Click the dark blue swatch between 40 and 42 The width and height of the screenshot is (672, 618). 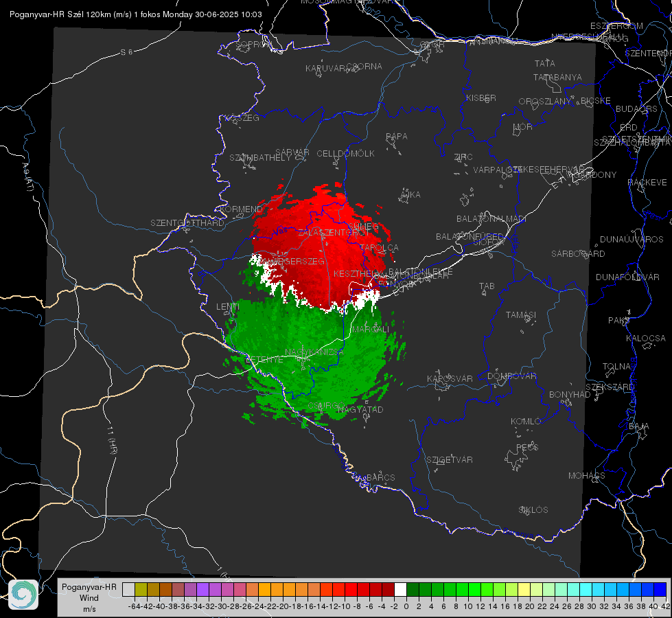[660, 589]
